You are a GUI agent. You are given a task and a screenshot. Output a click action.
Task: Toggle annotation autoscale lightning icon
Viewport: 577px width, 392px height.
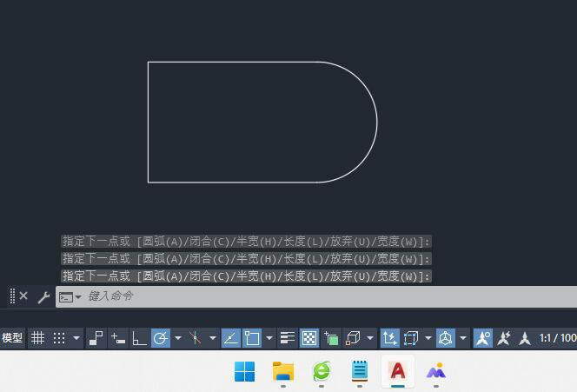click(504, 338)
